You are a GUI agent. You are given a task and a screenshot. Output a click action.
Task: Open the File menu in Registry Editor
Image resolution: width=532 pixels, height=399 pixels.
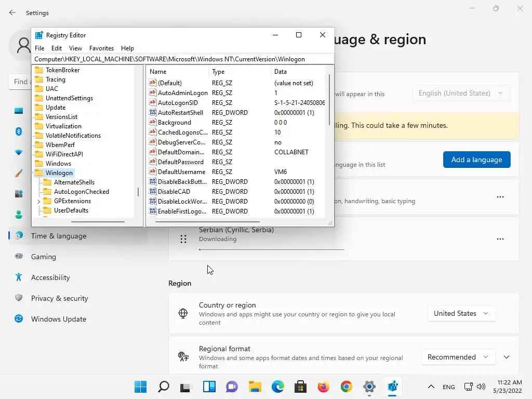(x=39, y=48)
